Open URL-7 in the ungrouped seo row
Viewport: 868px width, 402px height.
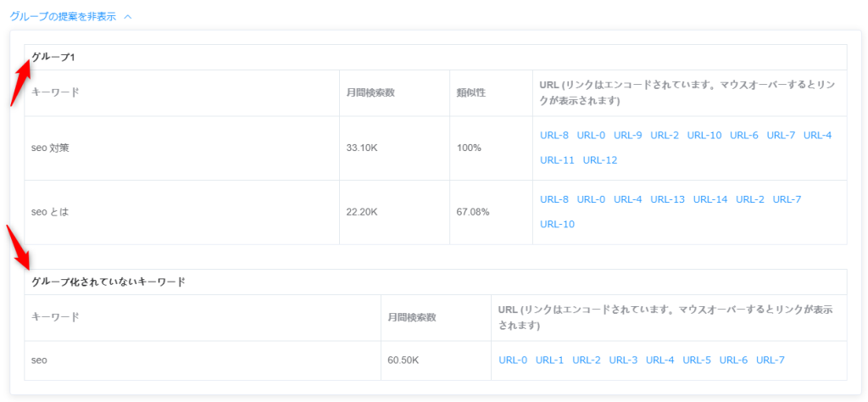tap(771, 360)
